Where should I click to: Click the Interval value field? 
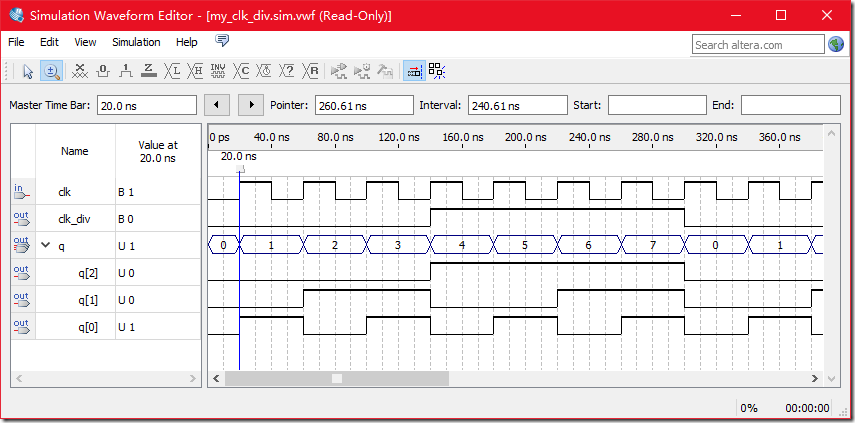pyautogui.click(x=517, y=105)
